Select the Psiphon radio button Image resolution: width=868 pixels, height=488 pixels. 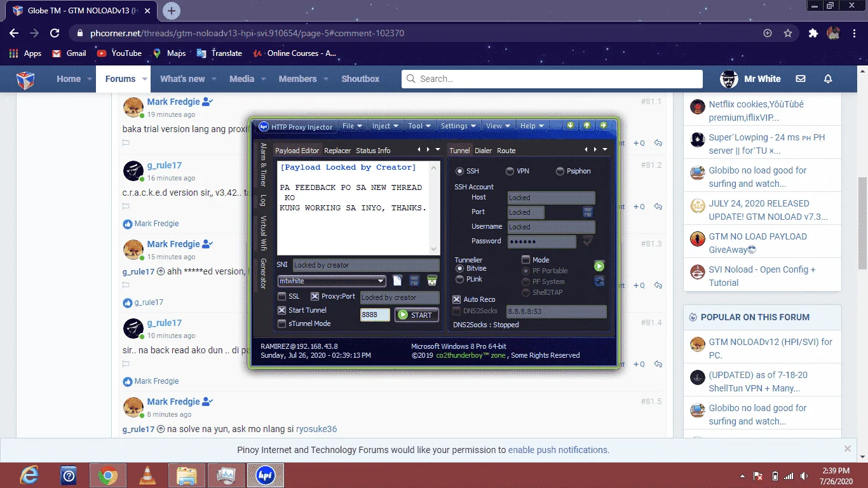click(x=560, y=171)
